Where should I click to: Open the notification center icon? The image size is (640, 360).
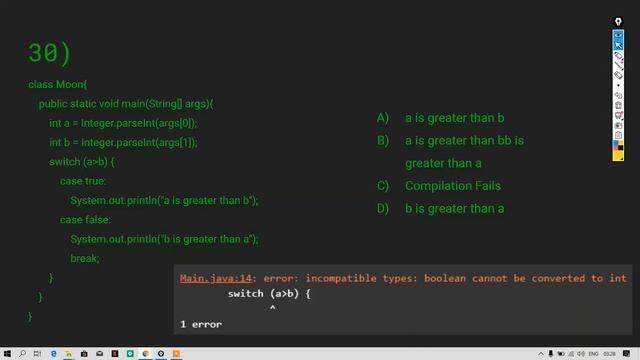click(x=627, y=354)
